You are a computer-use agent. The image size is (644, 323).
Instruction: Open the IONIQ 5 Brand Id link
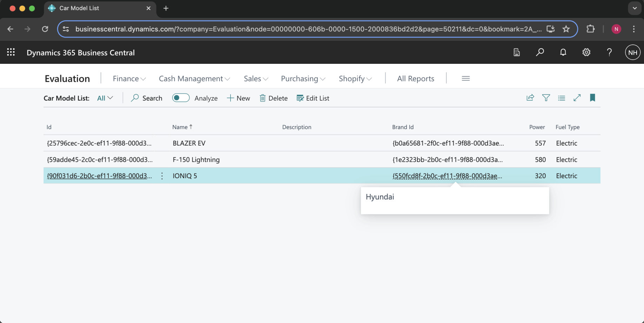[447, 176]
